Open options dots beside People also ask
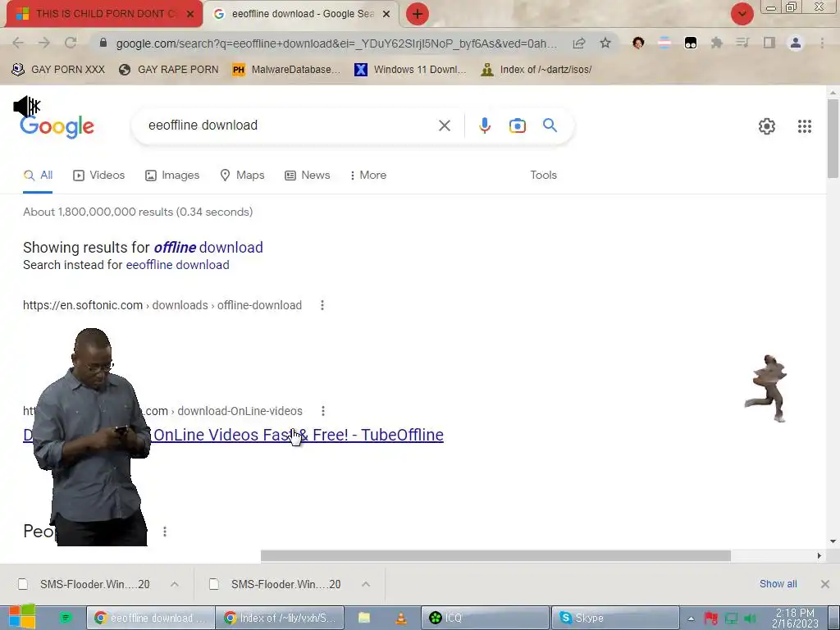Viewport: 840px width, 630px height. click(x=165, y=532)
